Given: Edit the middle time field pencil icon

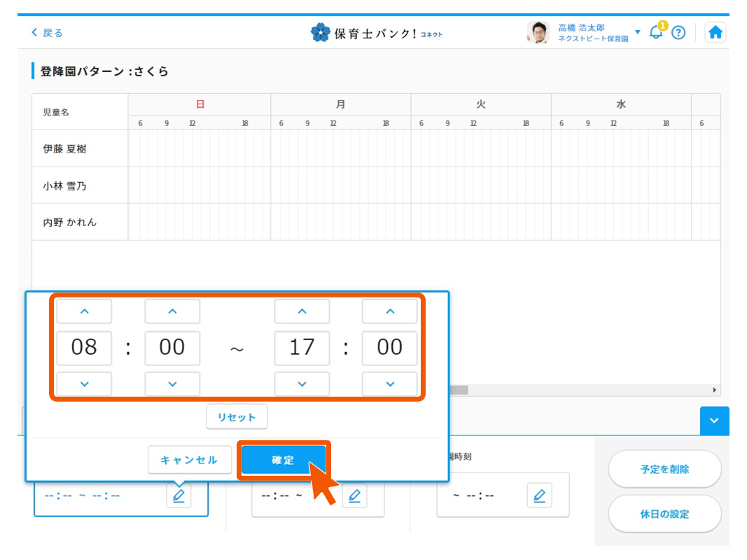Looking at the screenshot, I should pyautogui.click(x=355, y=496).
